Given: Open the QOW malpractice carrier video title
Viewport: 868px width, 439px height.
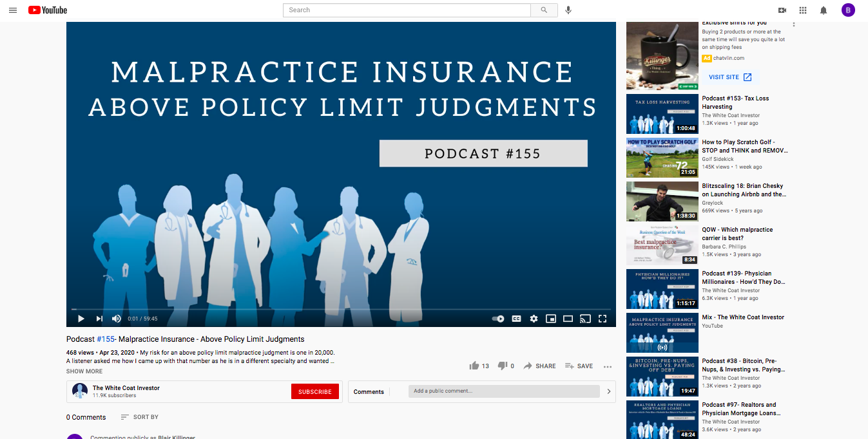Looking at the screenshot, I should 737,234.
